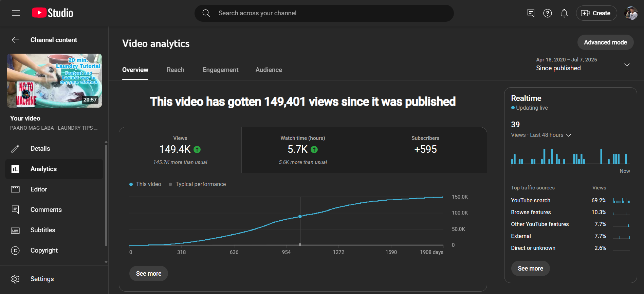This screenshot has width=644, height=294.
Task: Switch to the Engagement tab
Action: point(220,70)
